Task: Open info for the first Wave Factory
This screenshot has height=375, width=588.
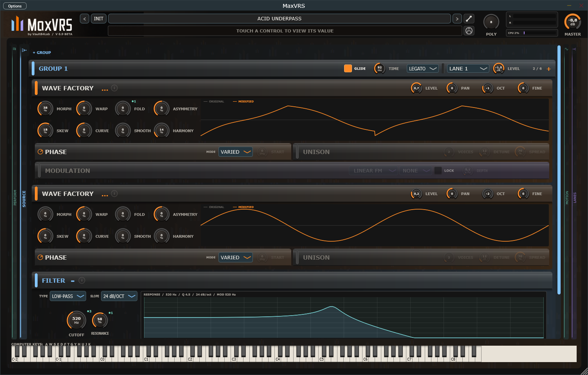Action: (114, 88)
